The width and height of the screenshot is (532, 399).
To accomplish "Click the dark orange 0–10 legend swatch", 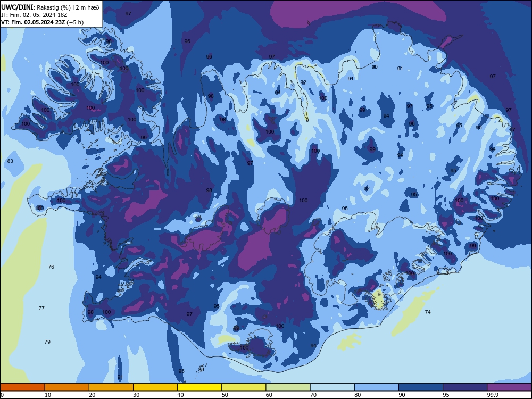I will 22,387.
